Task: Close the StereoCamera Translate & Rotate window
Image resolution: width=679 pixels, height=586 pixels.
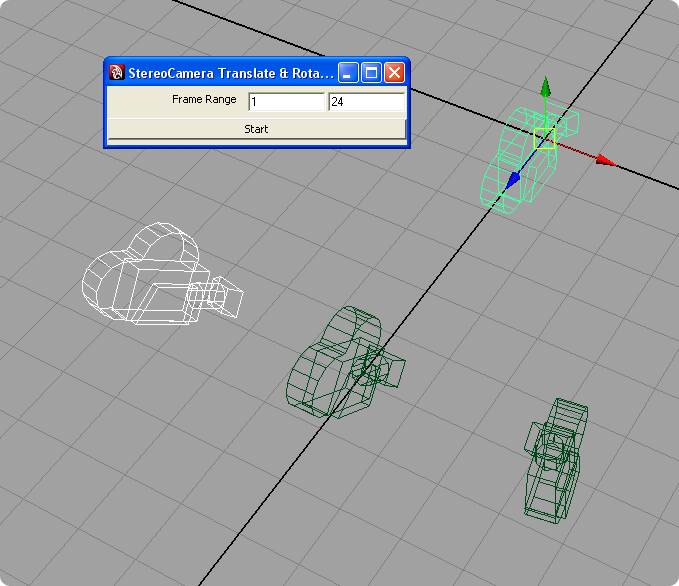Action: click(x=394, y=72)
